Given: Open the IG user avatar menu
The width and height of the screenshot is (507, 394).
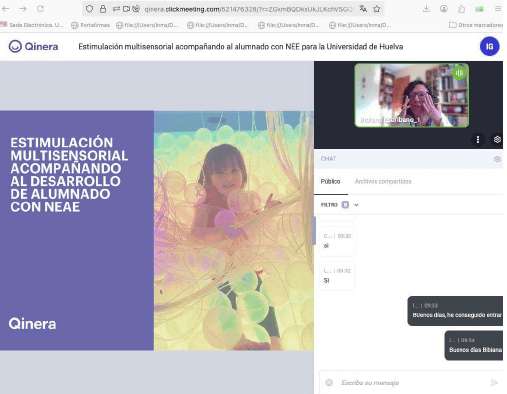Looking at the screenshot, I should point(489,46).
